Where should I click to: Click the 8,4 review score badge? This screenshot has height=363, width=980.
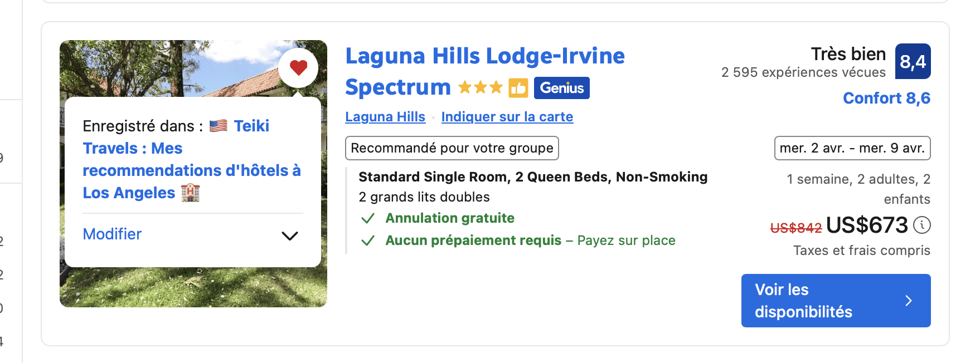913,61
